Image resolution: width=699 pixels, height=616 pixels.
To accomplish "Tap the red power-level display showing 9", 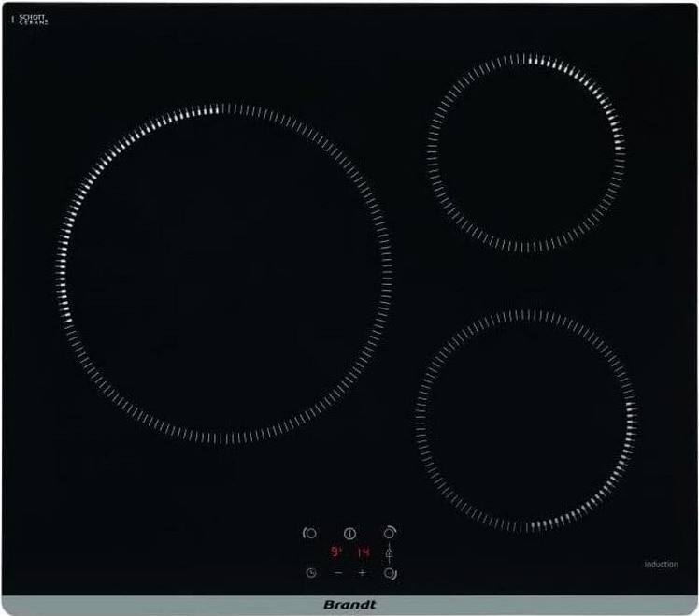I will [x=336, y=552].
